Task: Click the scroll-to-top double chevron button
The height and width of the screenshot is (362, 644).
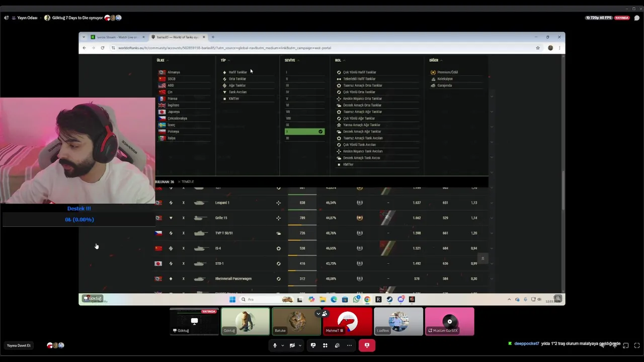Action: [x=482, y=258]
